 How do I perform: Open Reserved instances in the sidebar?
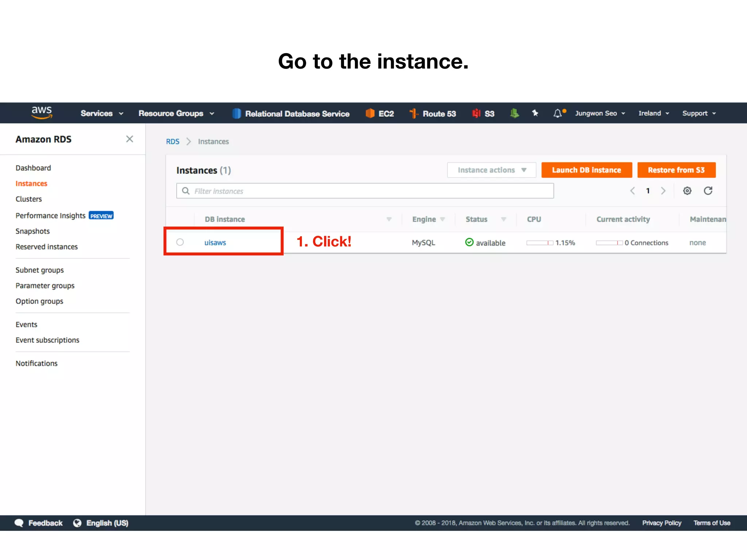47,247
